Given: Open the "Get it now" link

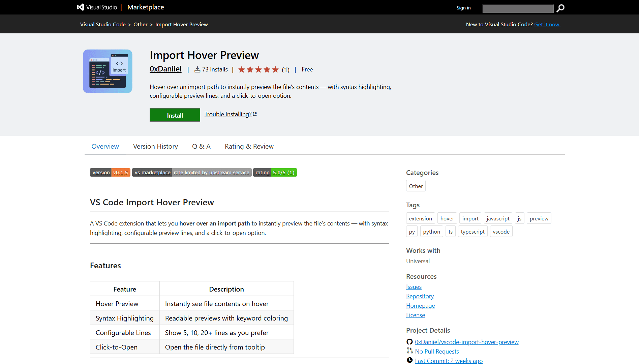Looking at the screenshot, I should (547, 24).
